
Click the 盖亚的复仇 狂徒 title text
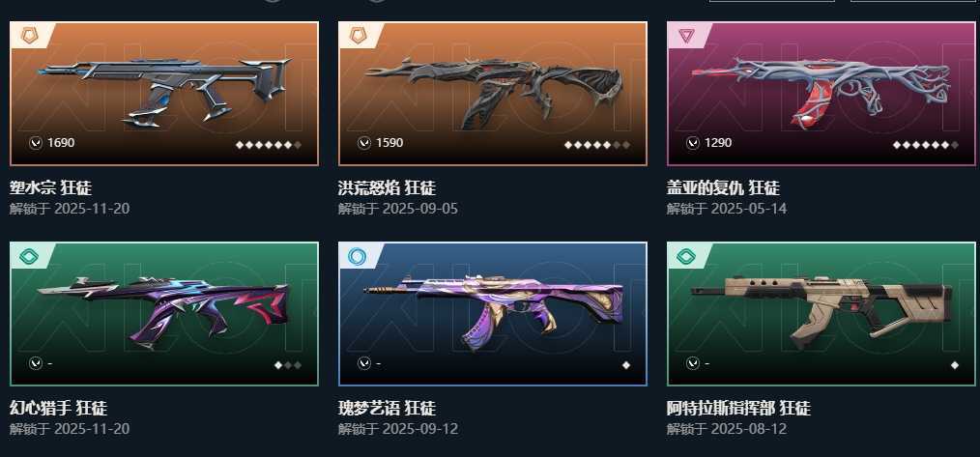click(723, 187)
